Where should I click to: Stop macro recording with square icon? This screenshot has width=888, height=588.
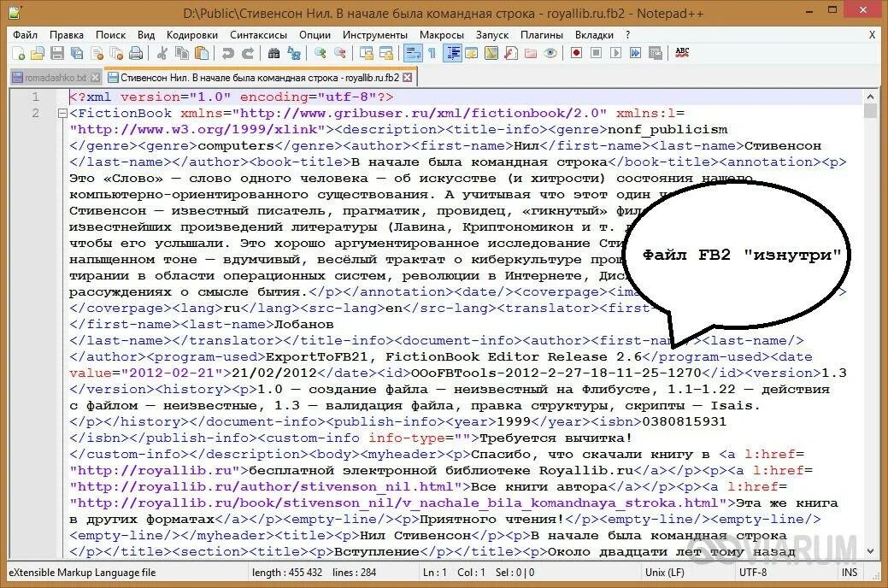[596, 53]
